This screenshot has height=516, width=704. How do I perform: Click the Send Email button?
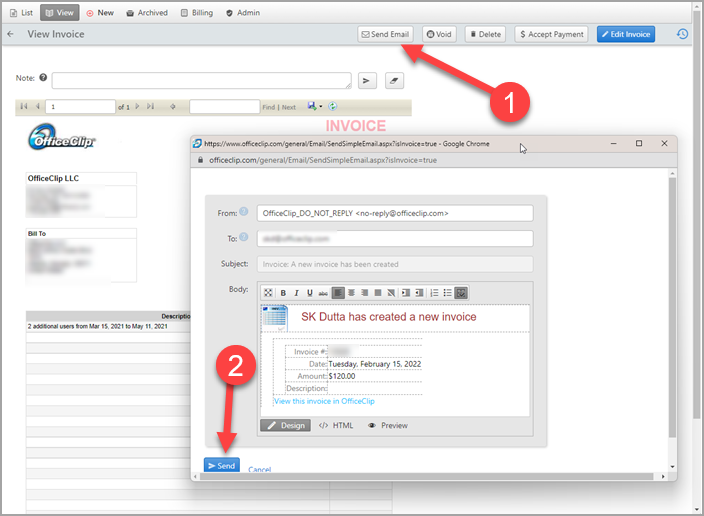tap(385, 34)
